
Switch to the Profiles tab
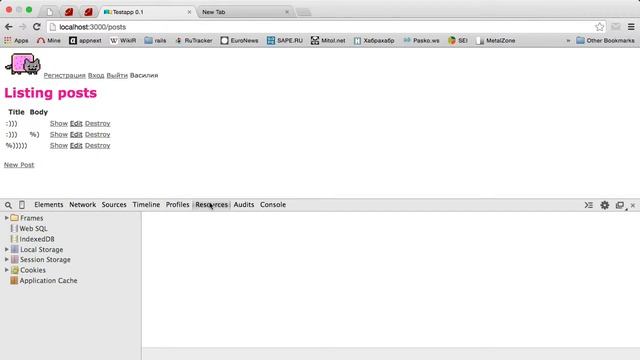click(x=177, y=204)
